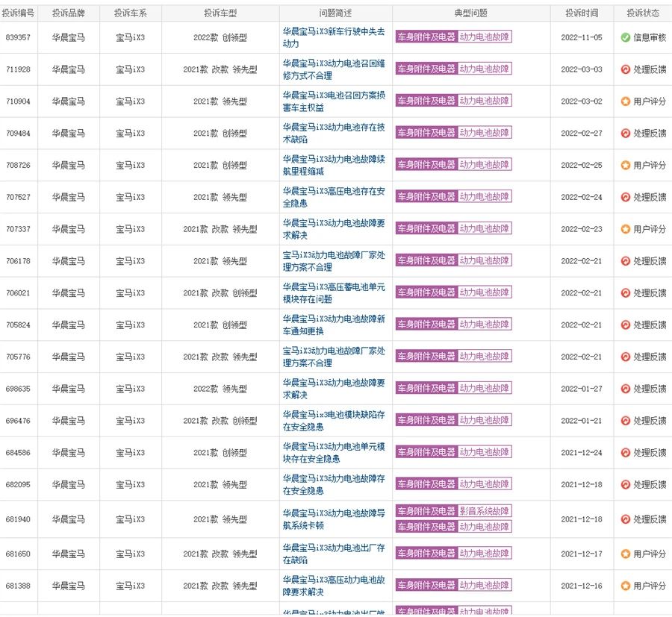Click the red feedback icon in row 711928

[625, 69]
